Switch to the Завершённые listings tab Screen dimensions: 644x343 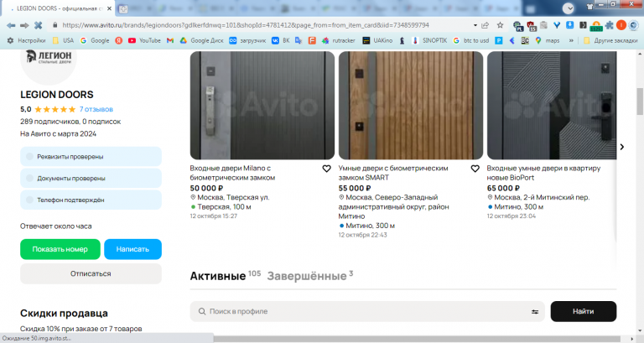[x=310, y=275]
